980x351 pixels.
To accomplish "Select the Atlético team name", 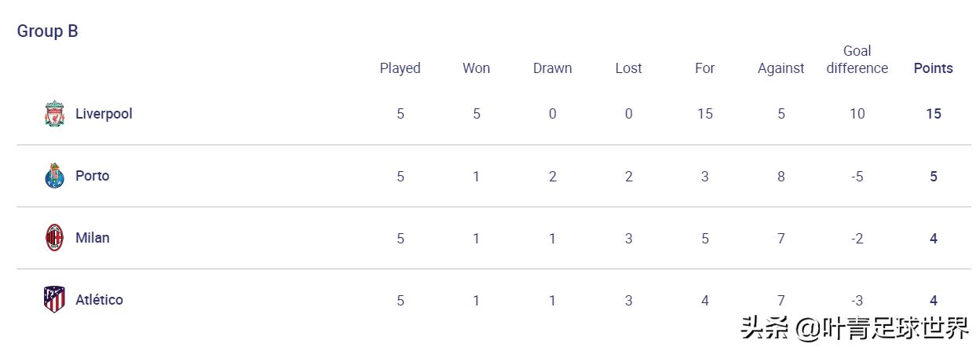I will tap(99, 300).
